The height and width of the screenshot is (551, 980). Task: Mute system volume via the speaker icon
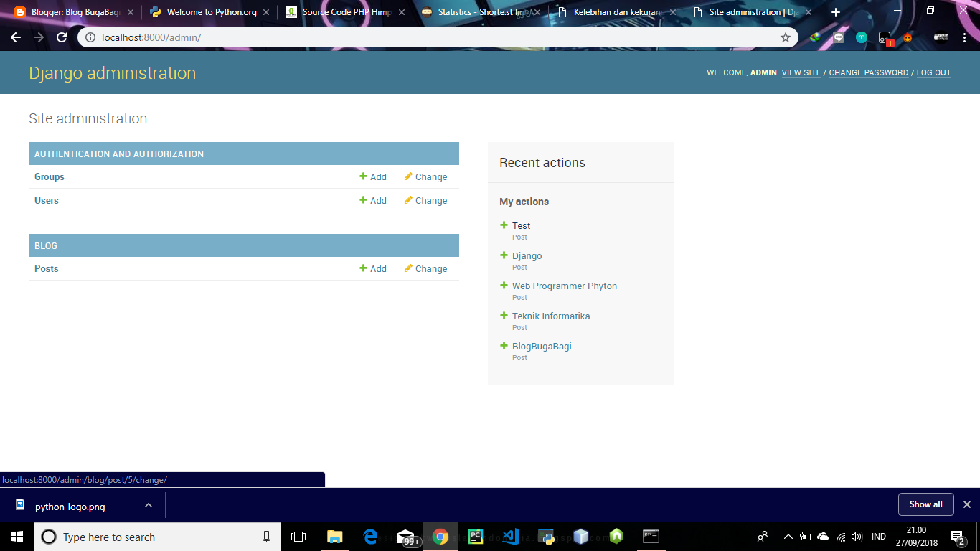858,537
